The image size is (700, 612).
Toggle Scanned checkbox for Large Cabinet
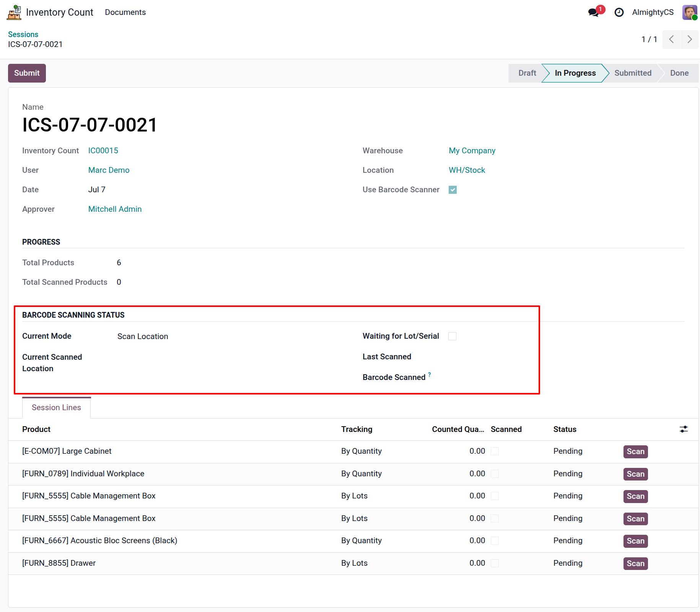[495, 451]
